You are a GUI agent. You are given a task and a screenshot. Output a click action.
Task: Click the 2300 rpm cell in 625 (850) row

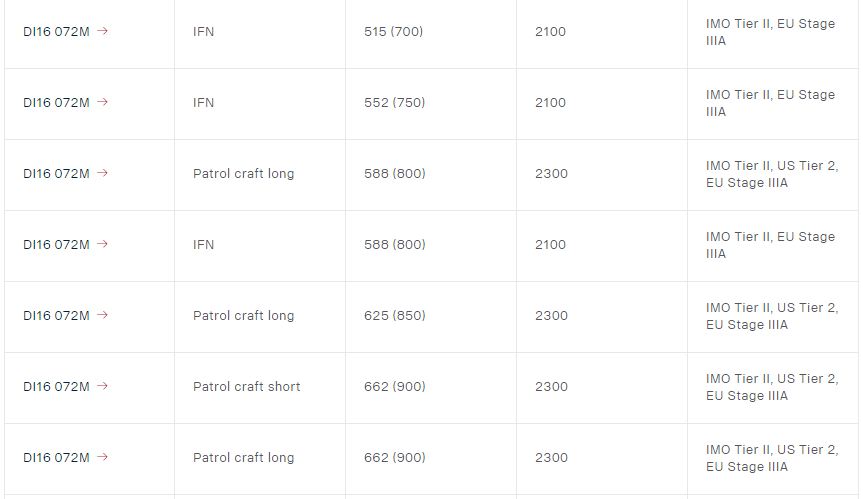(551, 316)
